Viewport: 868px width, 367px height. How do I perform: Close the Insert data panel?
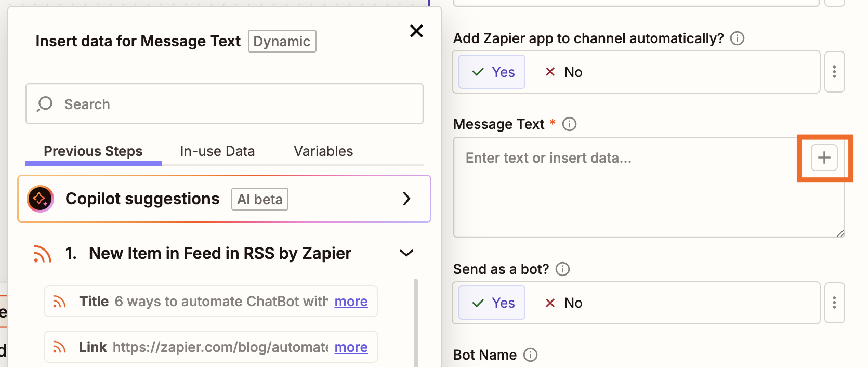416,31
